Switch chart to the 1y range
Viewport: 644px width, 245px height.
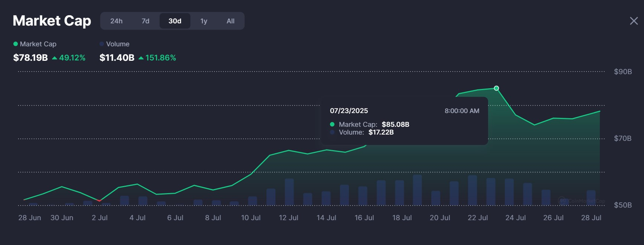[x=204, y=21]
